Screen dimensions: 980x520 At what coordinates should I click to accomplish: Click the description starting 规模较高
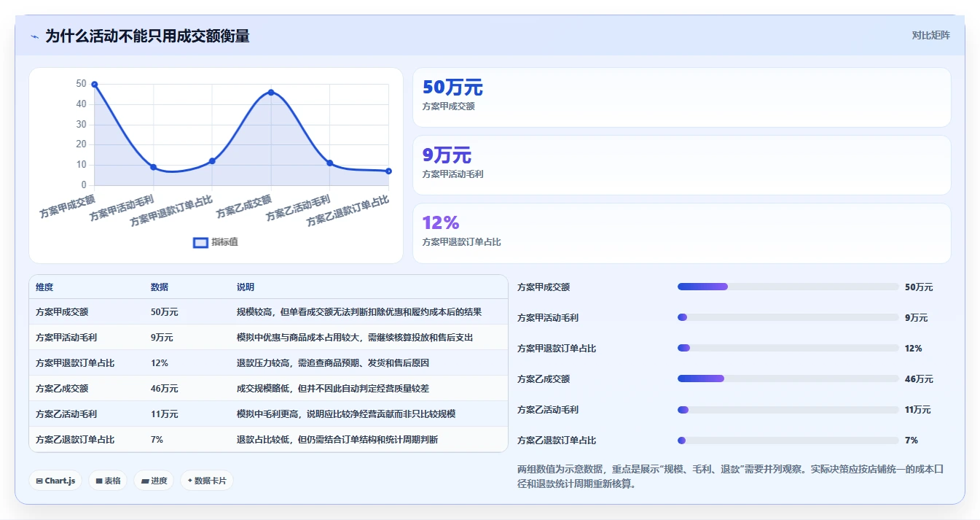(x=359, y=311)
